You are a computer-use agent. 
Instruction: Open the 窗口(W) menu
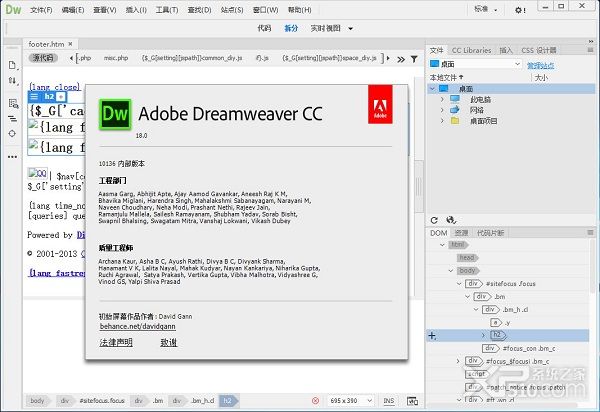pyautogui.click(x=265, y=10)
